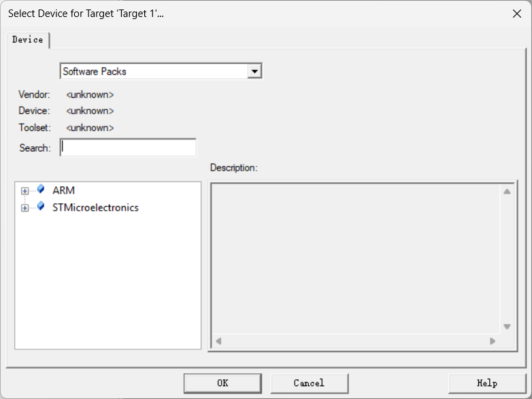Open Help for device selection
The image size is (532, 399).
487,383
